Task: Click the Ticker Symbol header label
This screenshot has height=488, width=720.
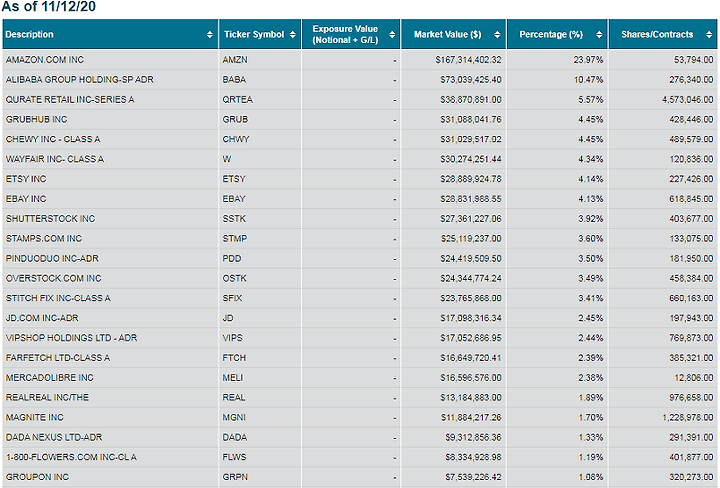Action: [x=254, y=34]
